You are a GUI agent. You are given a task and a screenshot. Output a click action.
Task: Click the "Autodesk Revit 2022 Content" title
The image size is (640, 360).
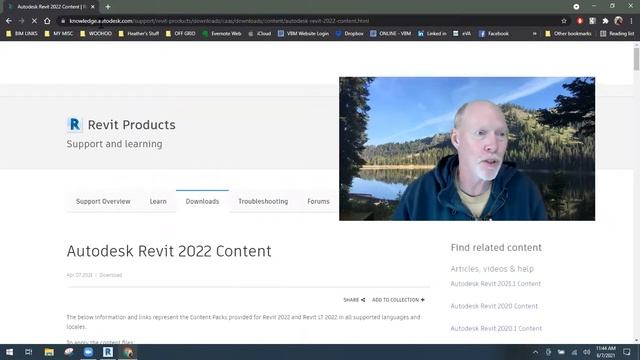[x=169, y=251]
